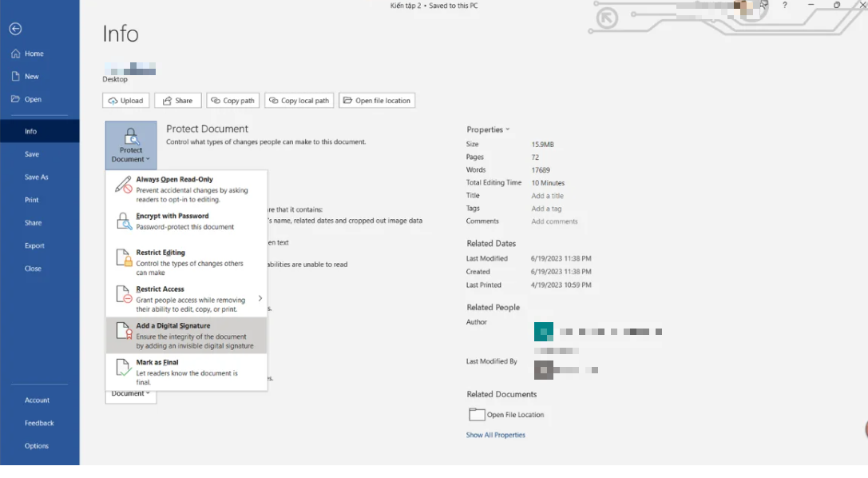Click the Digital Signature ribbon page icon
Image resolution: width=868 pixels, height=478 pixels.
point(124,331)
